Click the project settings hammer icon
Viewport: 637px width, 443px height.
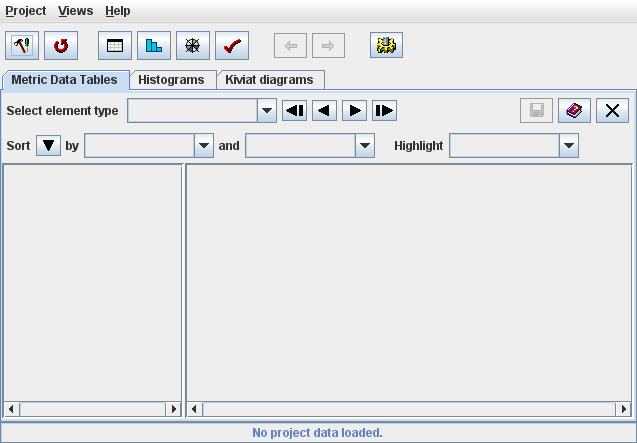coord(22,46)
